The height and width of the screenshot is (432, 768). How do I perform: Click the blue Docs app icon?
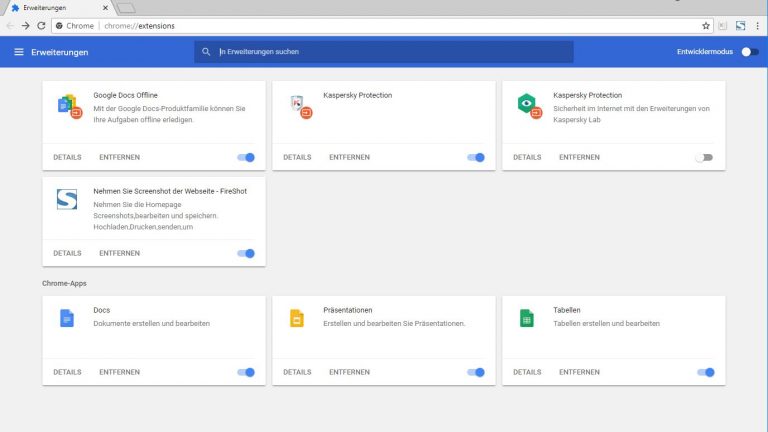point(67,318)
